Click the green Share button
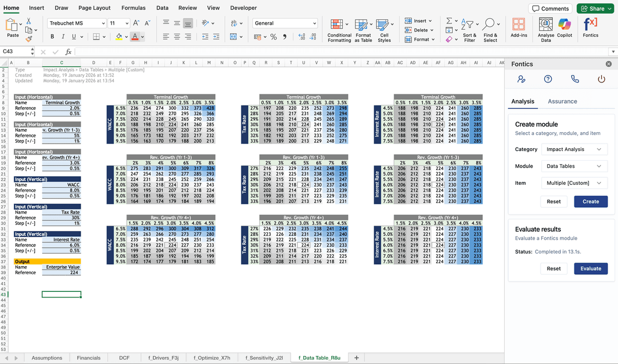 pos(595,9)
